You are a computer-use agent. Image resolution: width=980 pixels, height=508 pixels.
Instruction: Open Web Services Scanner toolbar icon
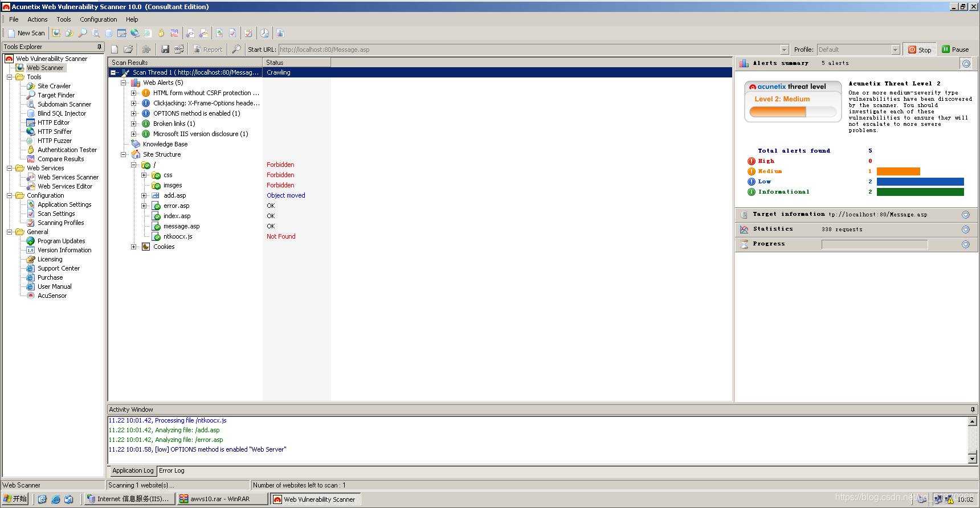click(x=190, y=33)
